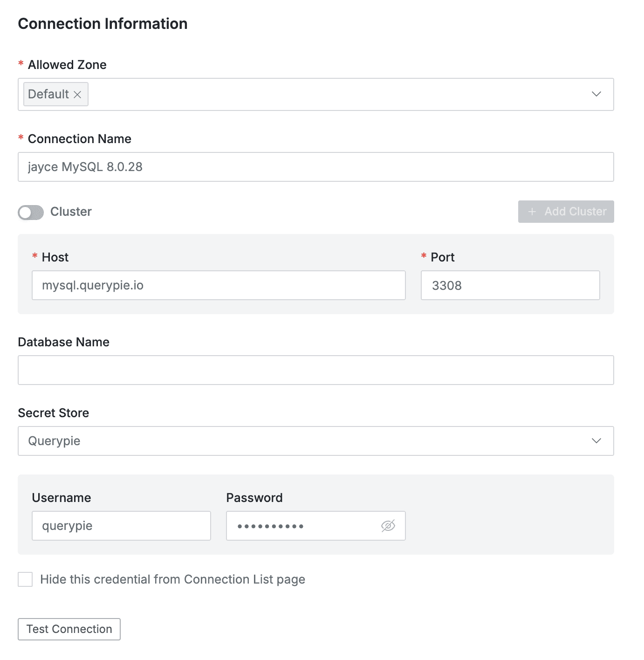Click the chevron on Secret Store selector
Screen dimensions: 644x660
596,440
